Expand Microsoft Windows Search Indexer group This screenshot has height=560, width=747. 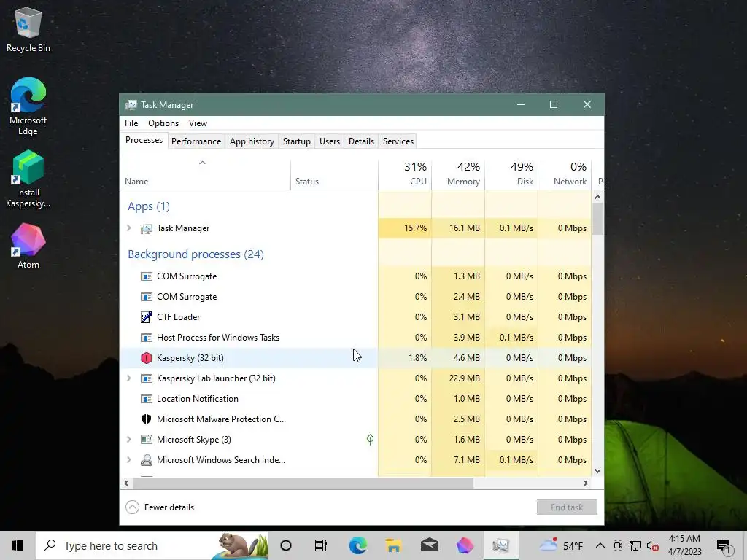point(128,459)
